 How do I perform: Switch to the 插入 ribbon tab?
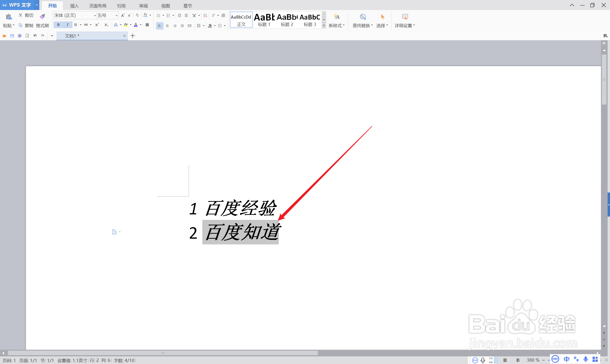[x=74, y=6]
